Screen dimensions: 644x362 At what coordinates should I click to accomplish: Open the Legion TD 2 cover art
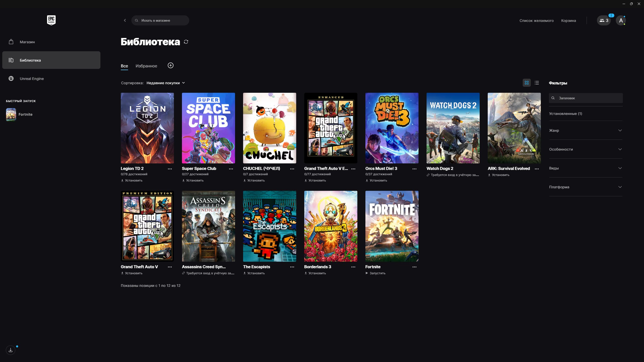(x=147, y=128)
